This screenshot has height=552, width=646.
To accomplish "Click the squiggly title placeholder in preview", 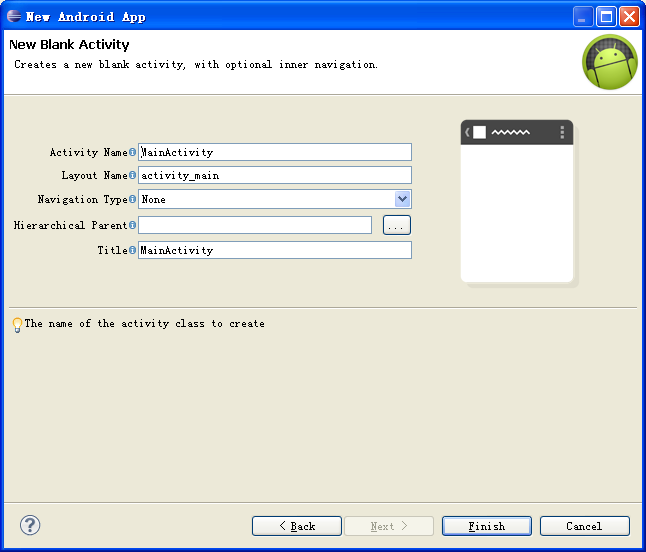I will point(510,132).
